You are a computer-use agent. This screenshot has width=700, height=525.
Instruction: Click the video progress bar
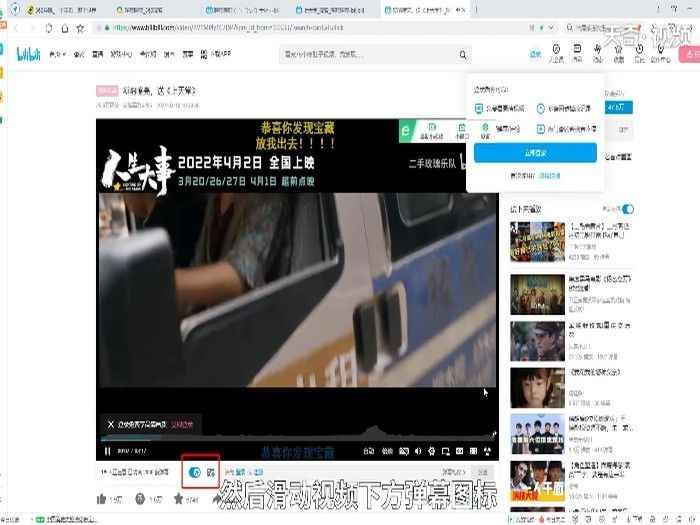(x=297, y=438)
